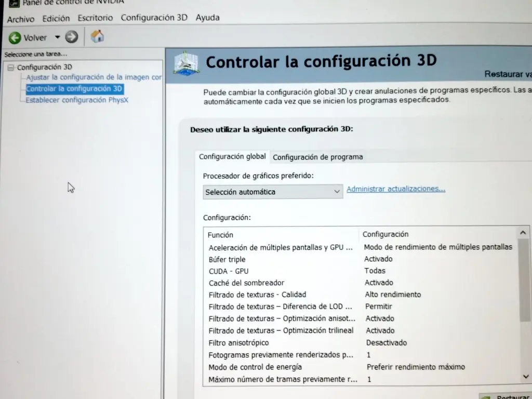The image size is (532, 399).
Task: Click the Restaurar button at bottom
Action: (x=506, y=396)
